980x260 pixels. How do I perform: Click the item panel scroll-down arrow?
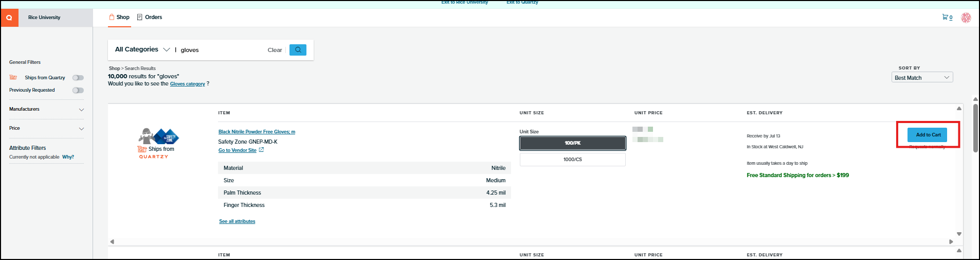point(959,234)
